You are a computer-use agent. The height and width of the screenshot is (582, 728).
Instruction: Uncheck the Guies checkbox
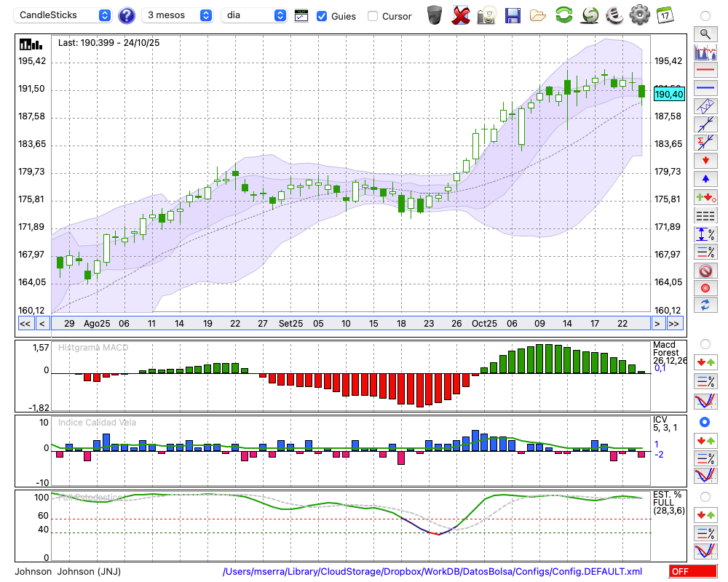322,16
